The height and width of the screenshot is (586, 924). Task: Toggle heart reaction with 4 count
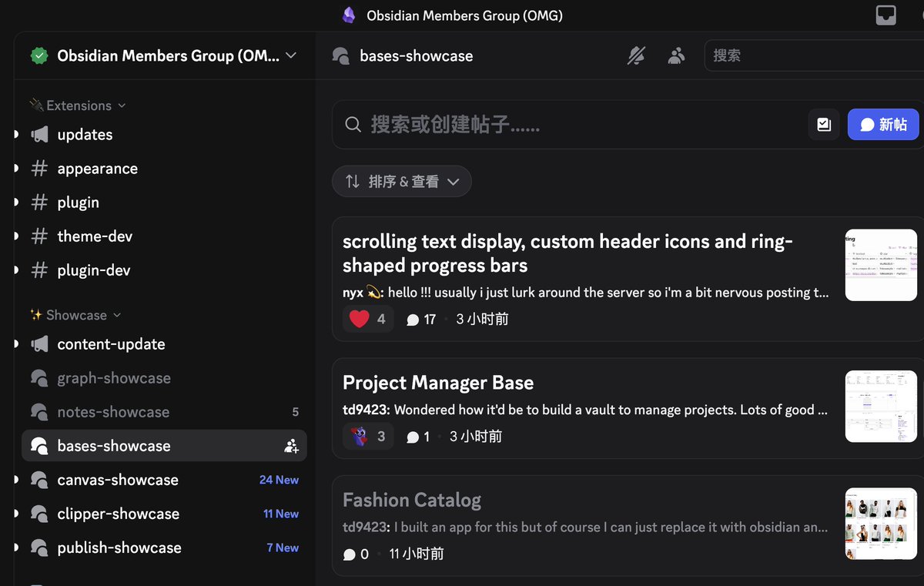(x=368, y=319)
